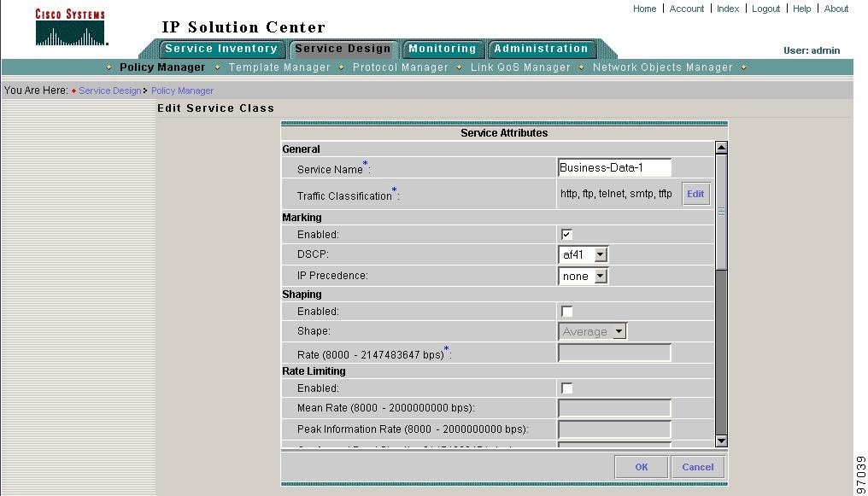Click the 'Edit Service Class' heading
Image resolution: width=868 pixels, height=496 pixels.
pos(216,108)
